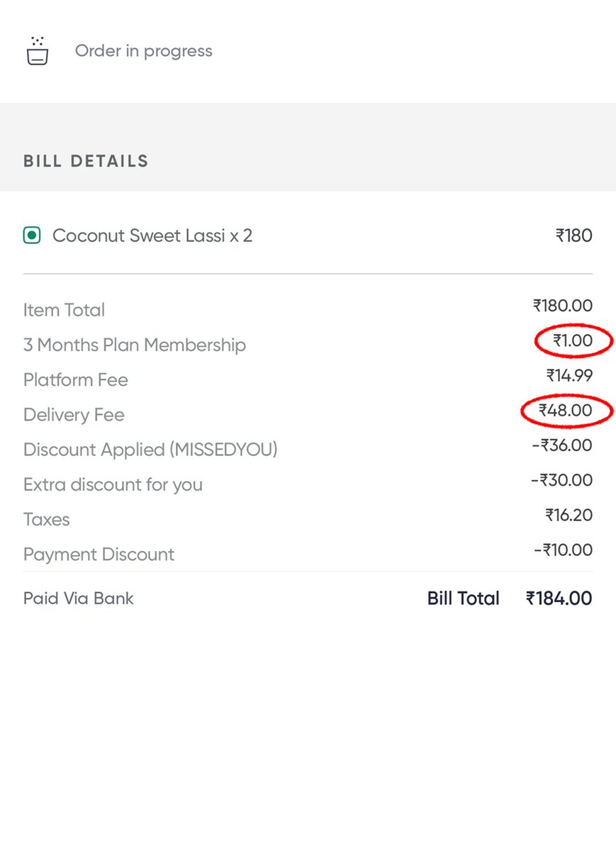Tap the order in progress bowl icon
This screenshot has height=851, width=616.
[x=38, y=51]
